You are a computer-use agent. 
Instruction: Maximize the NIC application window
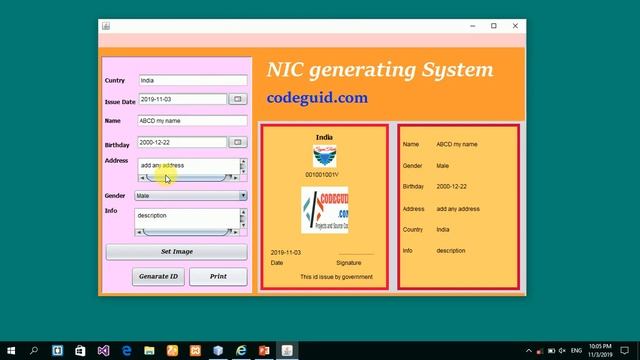tap(494, 26)
